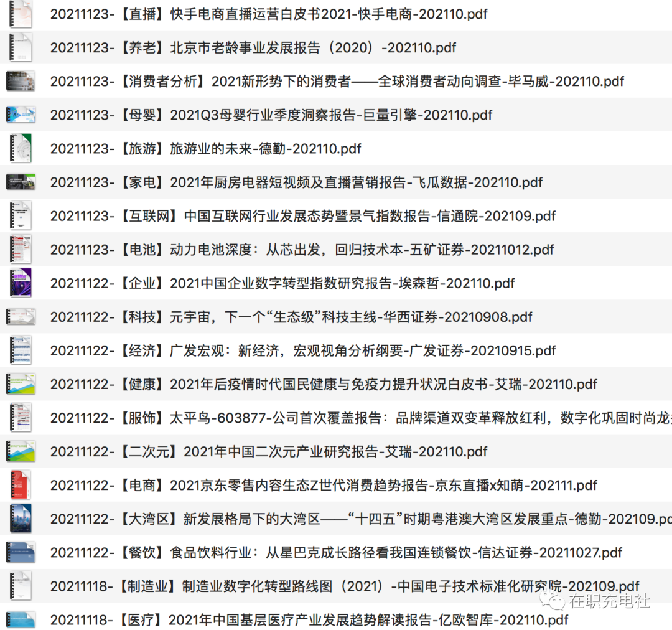Click the icon beside 制造业数字化转型路线图 PDF

click(21, 586)
